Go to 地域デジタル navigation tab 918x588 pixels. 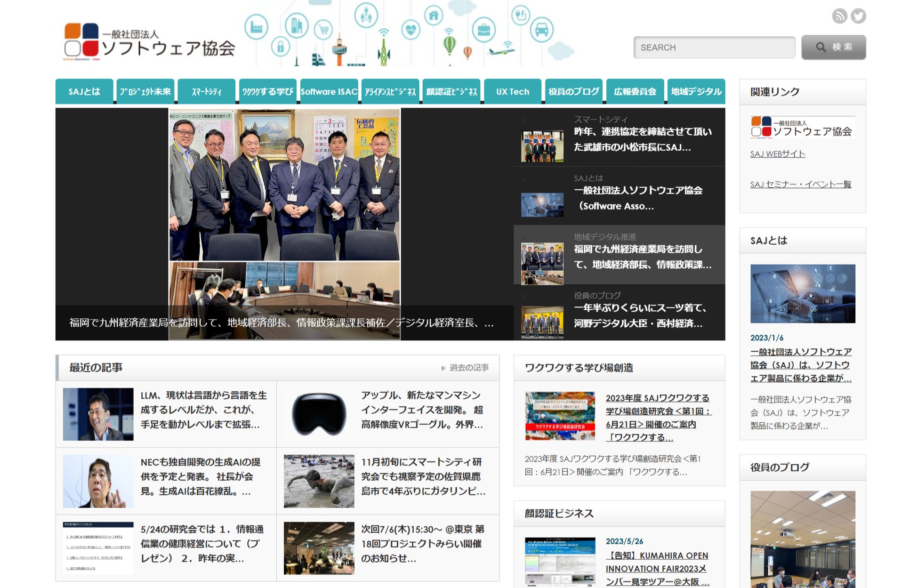click(696, 91)
